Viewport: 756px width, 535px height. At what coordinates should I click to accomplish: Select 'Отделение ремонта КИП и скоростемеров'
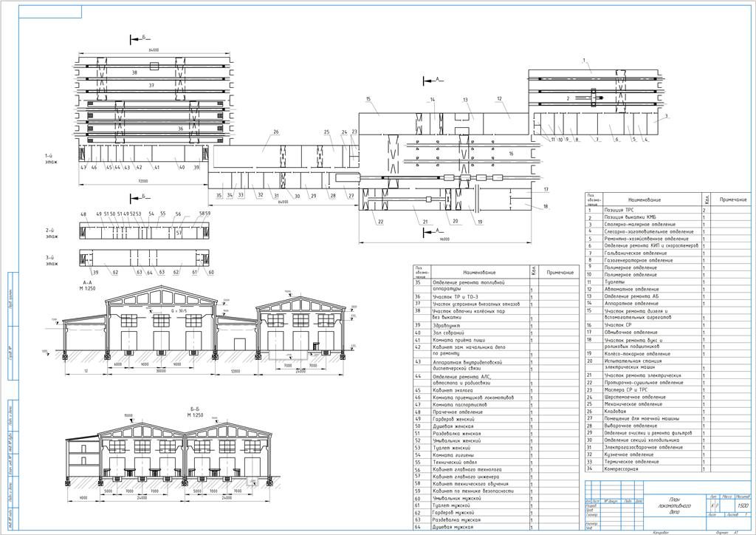tap(650, 246)
